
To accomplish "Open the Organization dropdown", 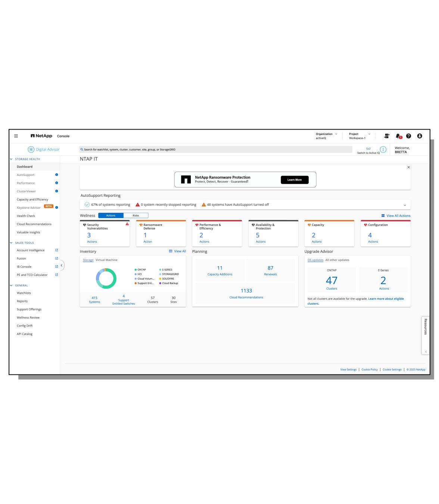I will [327, 136].
